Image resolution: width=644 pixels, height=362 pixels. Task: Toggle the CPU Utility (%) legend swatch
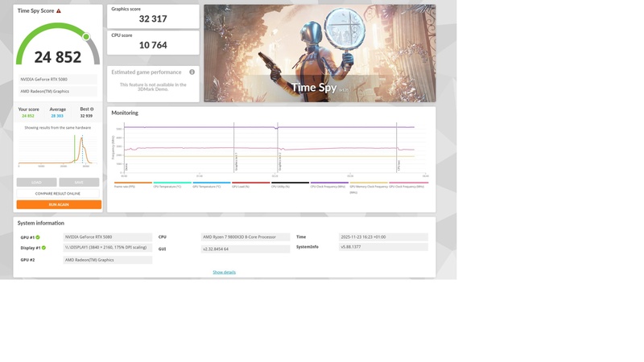290,183
